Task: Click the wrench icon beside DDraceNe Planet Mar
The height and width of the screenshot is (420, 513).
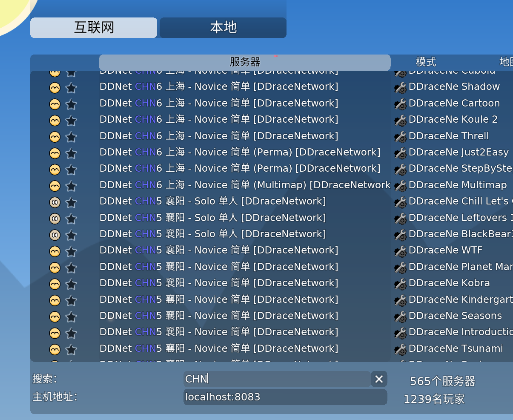Action: click(400, 268)
